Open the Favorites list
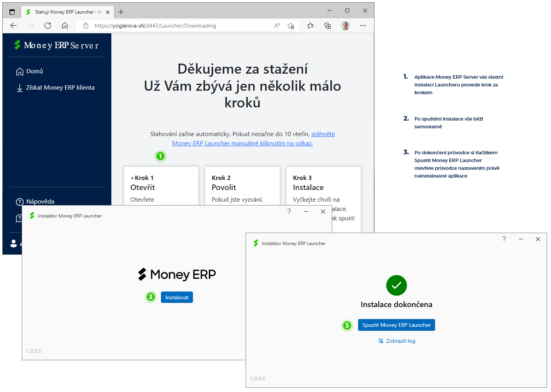 [x=310, y=26]
